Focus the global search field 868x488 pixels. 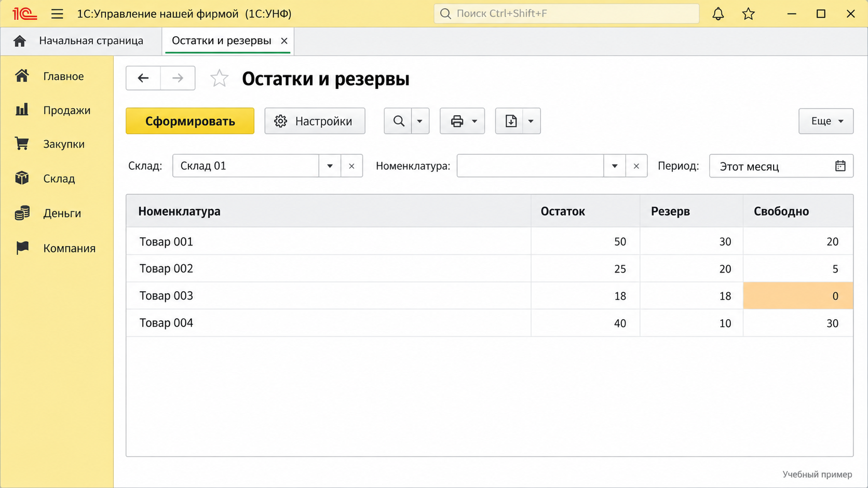(566, 13)
